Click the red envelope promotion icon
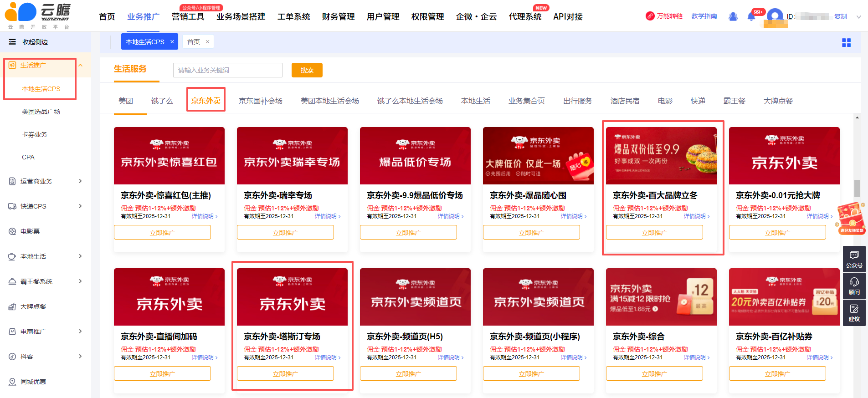 point(851,218)
